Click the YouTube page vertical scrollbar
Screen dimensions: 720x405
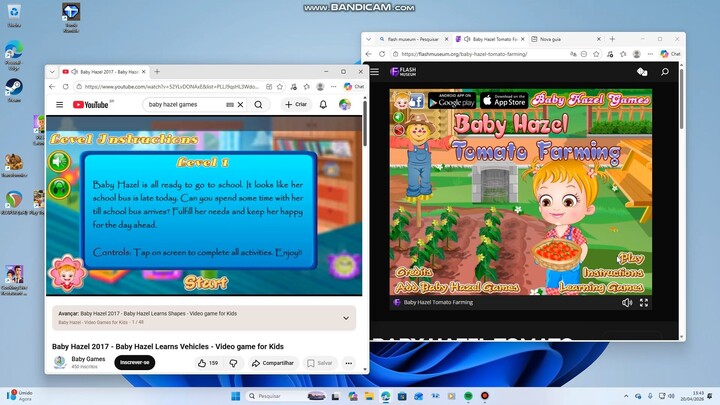click(365, 123)
